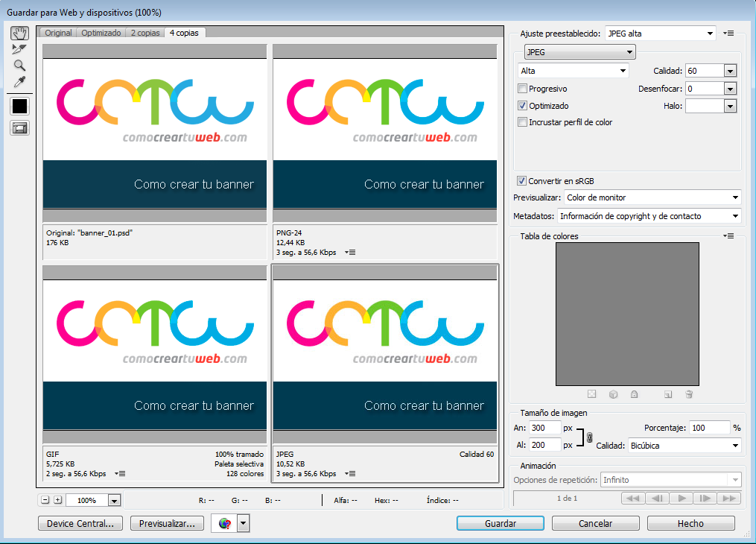Click the map to transparent color table icon
The width and height of the screenshot is (756, 544).
point(591,394)
